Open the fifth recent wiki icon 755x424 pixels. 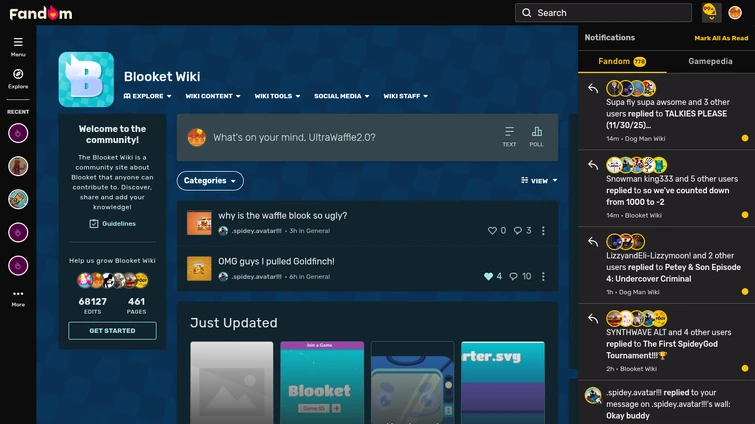tap(18, 266)
